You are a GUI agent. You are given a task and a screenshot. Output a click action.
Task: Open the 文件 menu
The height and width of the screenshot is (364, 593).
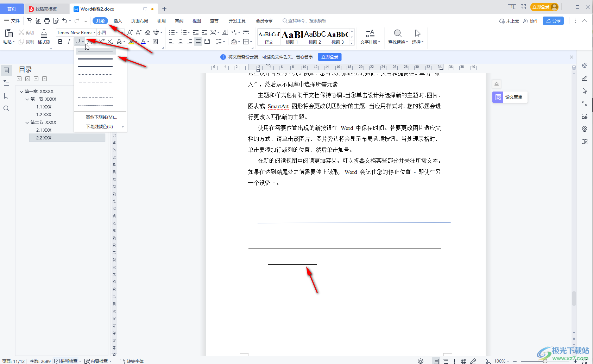(12, 21)
